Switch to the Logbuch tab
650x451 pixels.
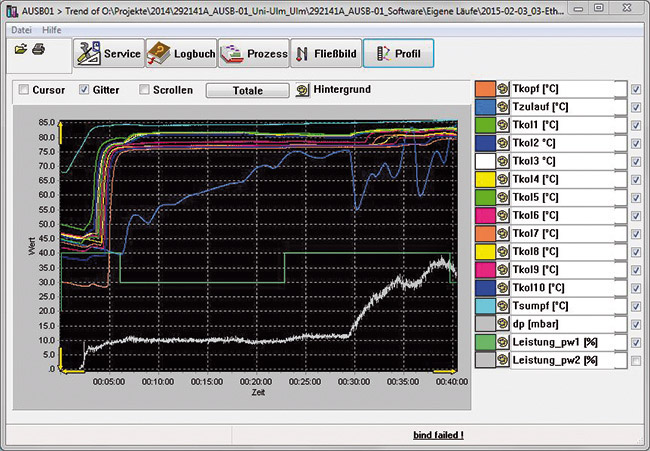click(181, 53)
